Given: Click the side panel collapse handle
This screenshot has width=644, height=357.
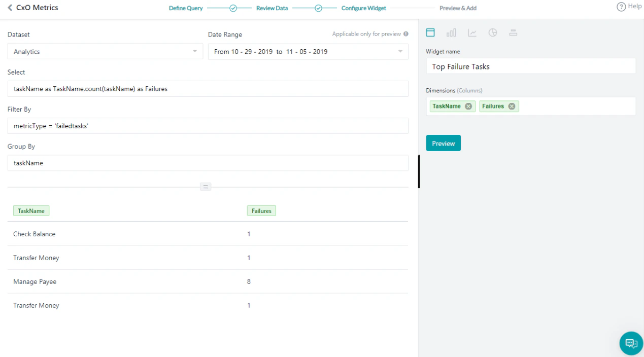Looking at the screenshot, I should (419, 171).
